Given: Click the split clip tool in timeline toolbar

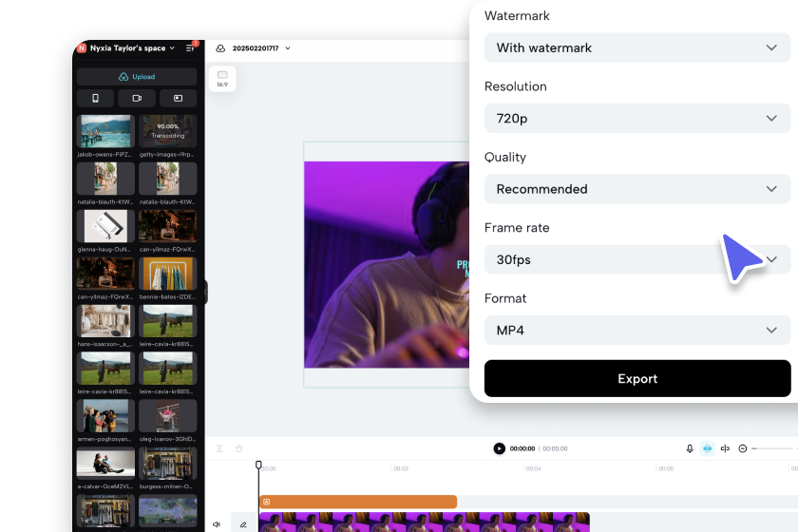Looking at the screenshot, I should [x=219, y=448].
